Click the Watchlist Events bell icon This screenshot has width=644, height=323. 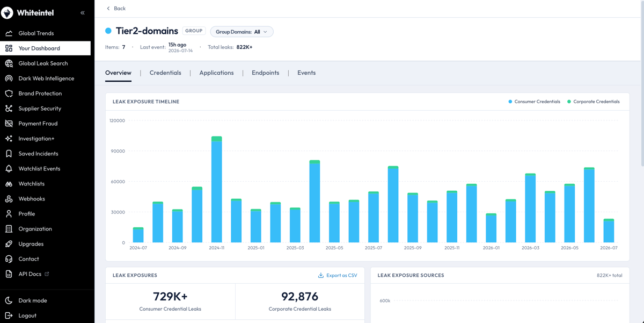(x=9, y=169)
